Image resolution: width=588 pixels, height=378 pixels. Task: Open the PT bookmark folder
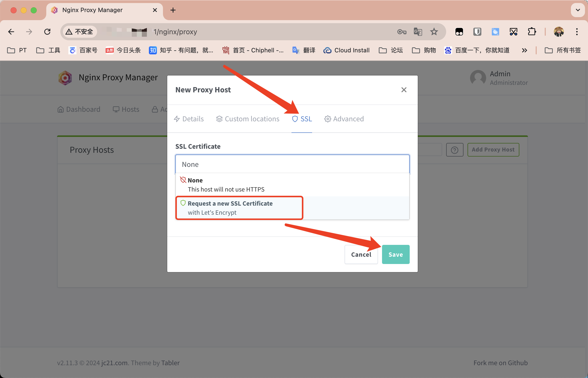click(17, 50)
